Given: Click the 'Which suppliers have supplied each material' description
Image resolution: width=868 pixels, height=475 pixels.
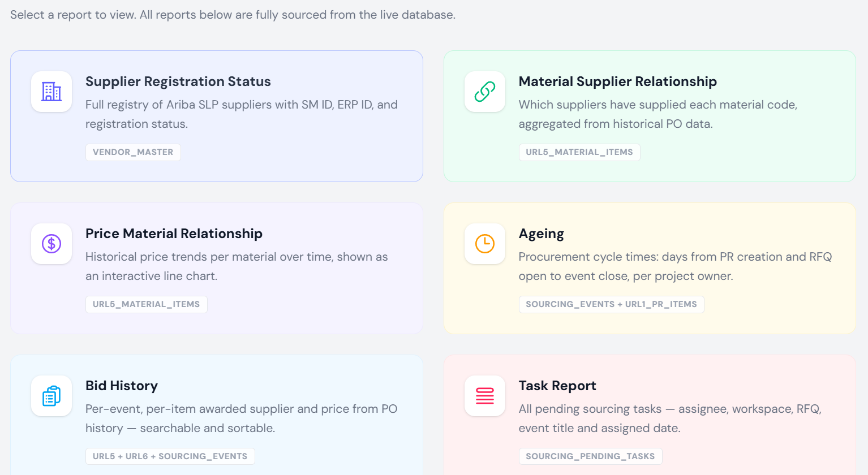Looking at the screenshot, I should [658, 114].
